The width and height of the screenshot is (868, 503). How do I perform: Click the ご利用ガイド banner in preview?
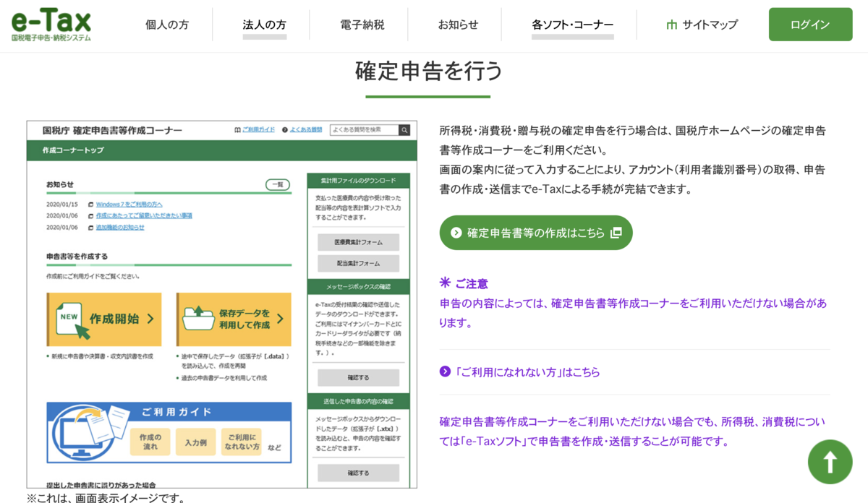169,432
